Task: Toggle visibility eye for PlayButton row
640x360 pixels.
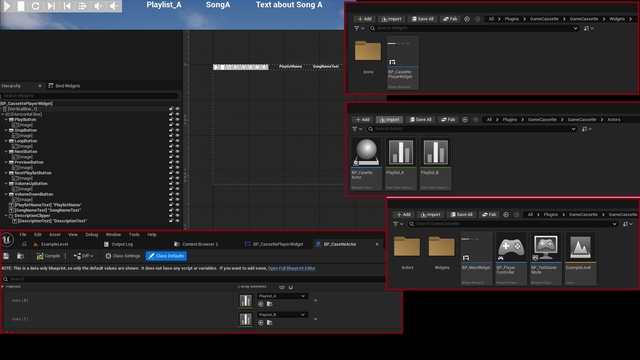Action: pos(178,120)
